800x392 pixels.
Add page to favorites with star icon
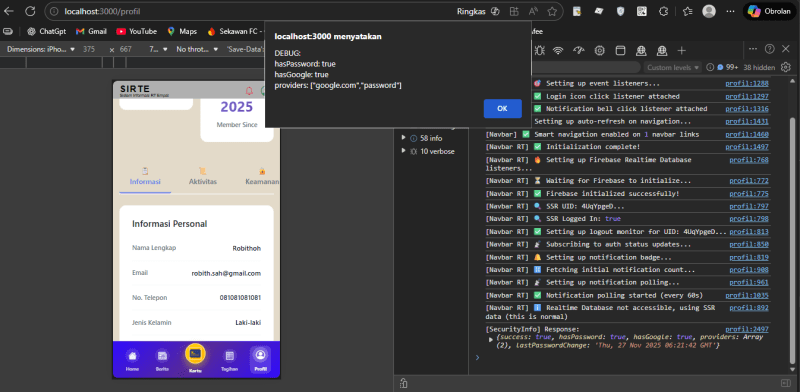pos(552,11)
